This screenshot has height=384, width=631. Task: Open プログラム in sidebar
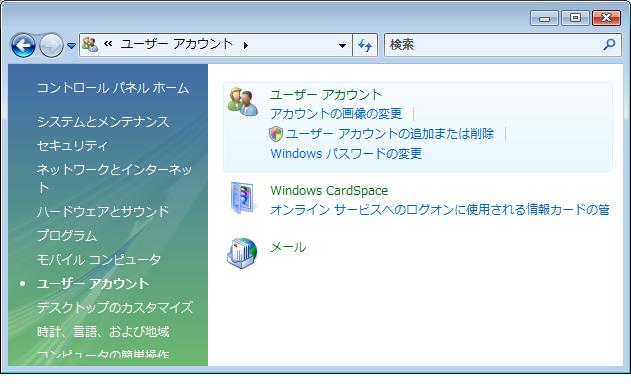[x=67, y=235]
